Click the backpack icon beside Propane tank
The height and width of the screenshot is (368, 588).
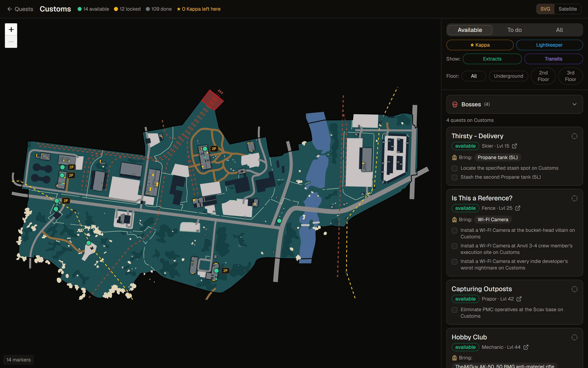coord(454,157)
